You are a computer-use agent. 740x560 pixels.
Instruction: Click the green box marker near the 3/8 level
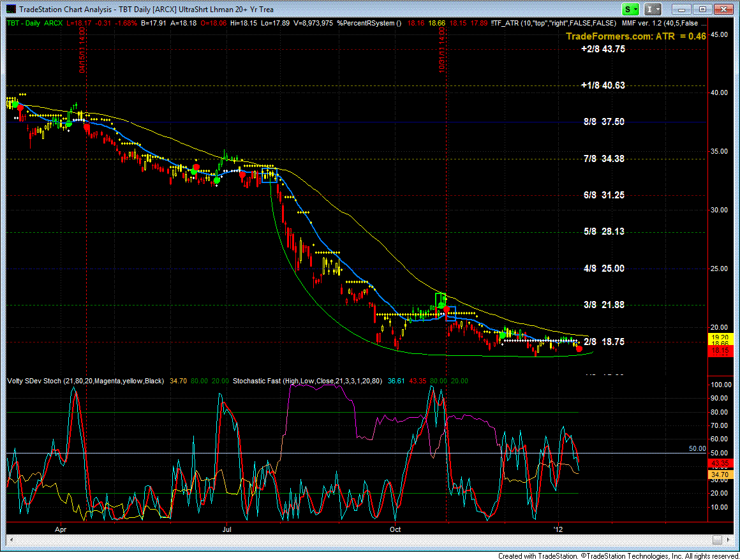[440, 299]
